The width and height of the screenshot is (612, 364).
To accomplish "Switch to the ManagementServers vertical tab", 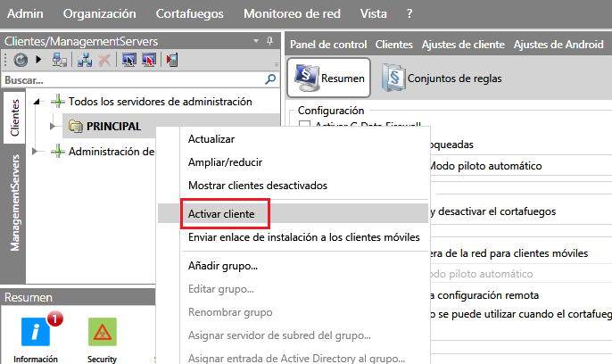I will coord(14,204).
